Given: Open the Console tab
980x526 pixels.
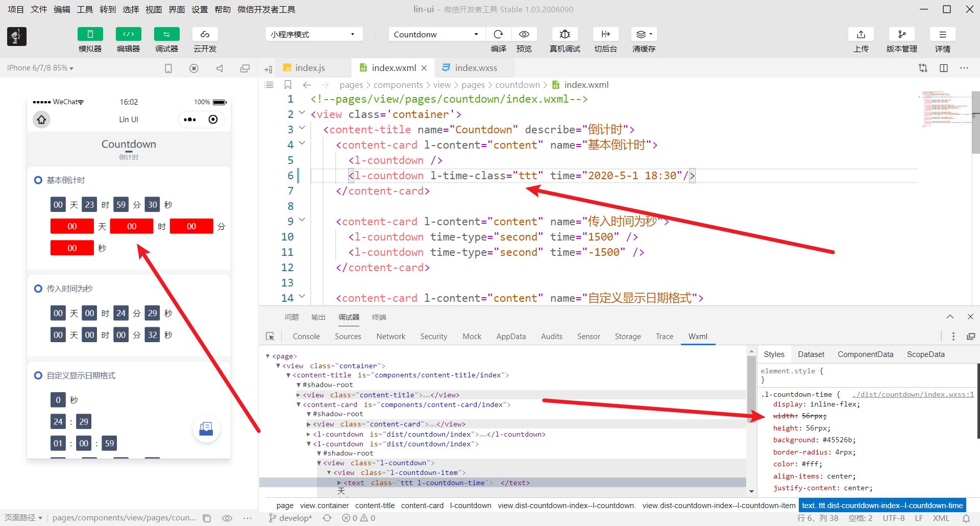Looking at the screenshot, I should pyautogui.click(x=306, y=337).
